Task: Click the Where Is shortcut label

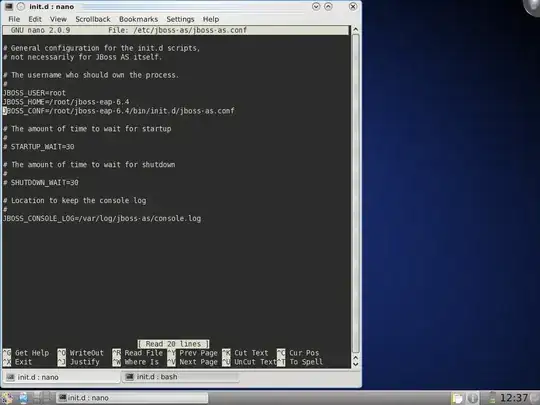Action: (x=142, y=362)
